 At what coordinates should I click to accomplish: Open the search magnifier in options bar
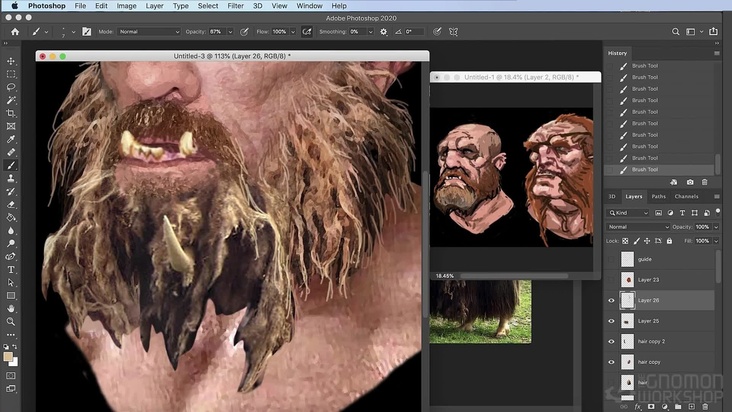[x=676, y=32]
